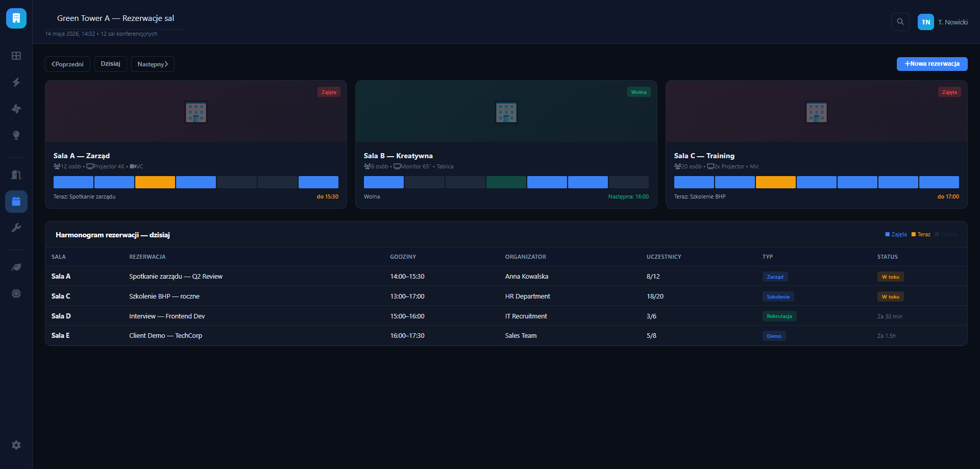Open Sala B — Kreatywna card title

pos(398,156)
